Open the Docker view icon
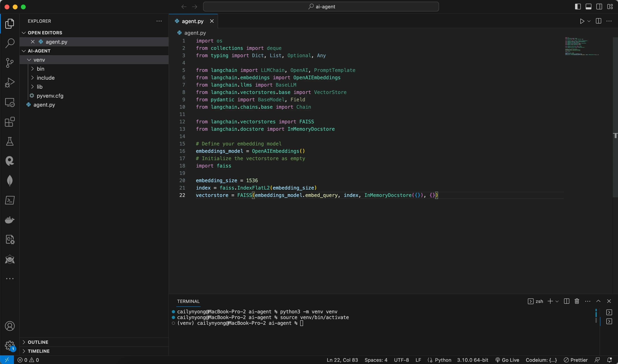Screen dimensions: 618x364 (10, 220)
